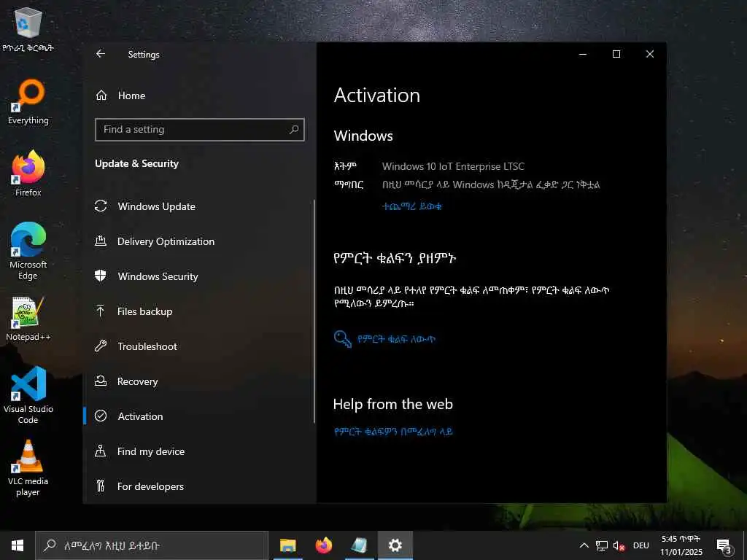Click the Activation checkmark circle icon
Screen dimensions: 747x560
click(x=101, y=416)
